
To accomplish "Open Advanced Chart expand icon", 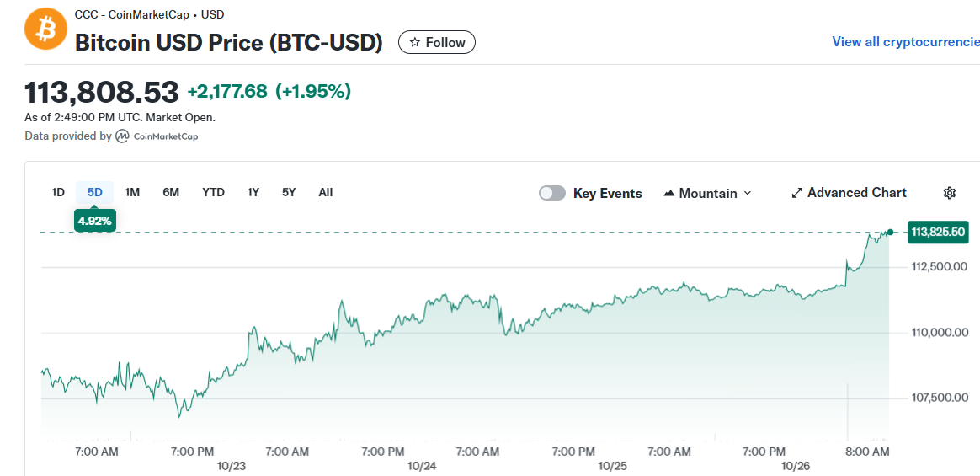I will coord(797,193).
